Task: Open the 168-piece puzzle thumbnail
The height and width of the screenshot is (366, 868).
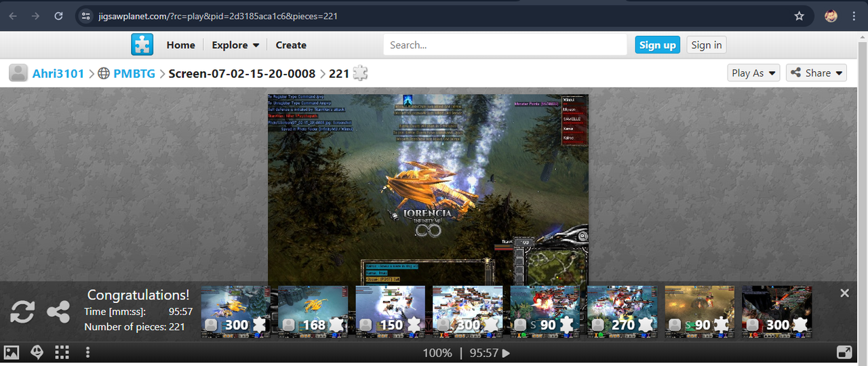Action: (x=313, y=312)
